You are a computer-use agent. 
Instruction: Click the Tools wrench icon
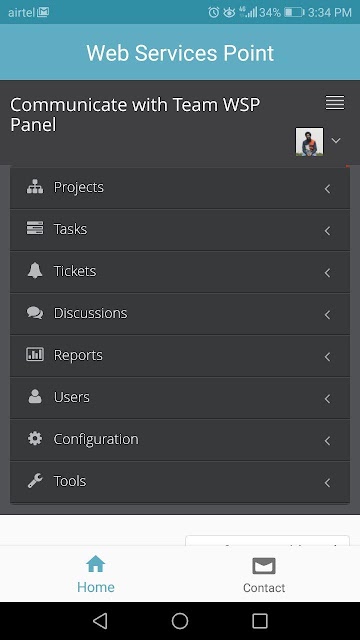click(x=35, y=480)
